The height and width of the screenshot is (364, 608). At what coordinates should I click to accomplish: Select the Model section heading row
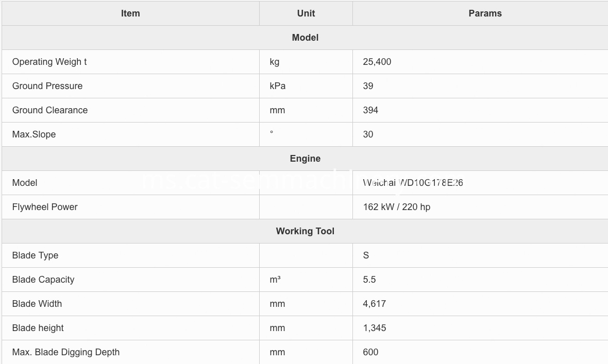pos(305,38)
